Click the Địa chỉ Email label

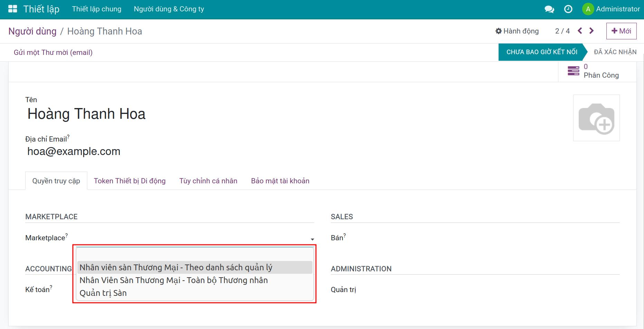tap(47, 139)
